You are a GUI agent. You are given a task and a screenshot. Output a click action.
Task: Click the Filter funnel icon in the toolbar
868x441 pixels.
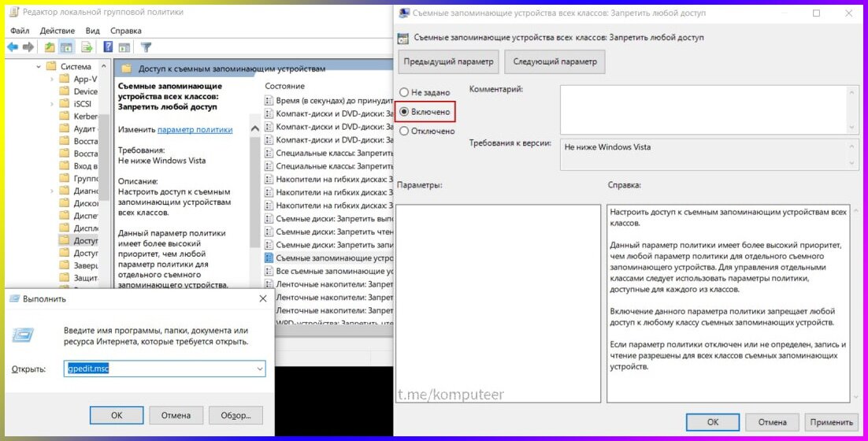coord(147,47)
